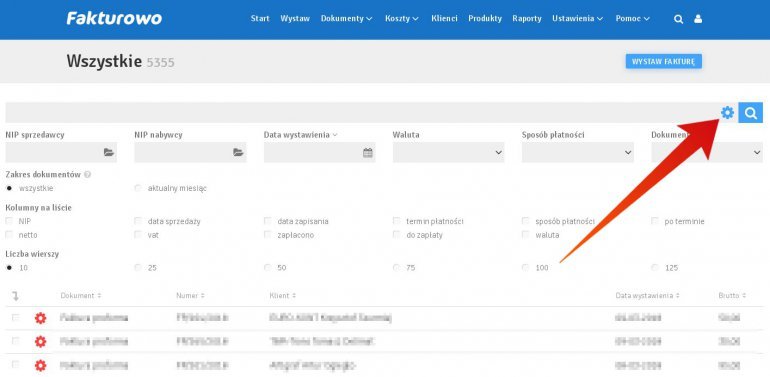
Task: Open the Sposób płatności dropdown
Action: tap(578, 153)
